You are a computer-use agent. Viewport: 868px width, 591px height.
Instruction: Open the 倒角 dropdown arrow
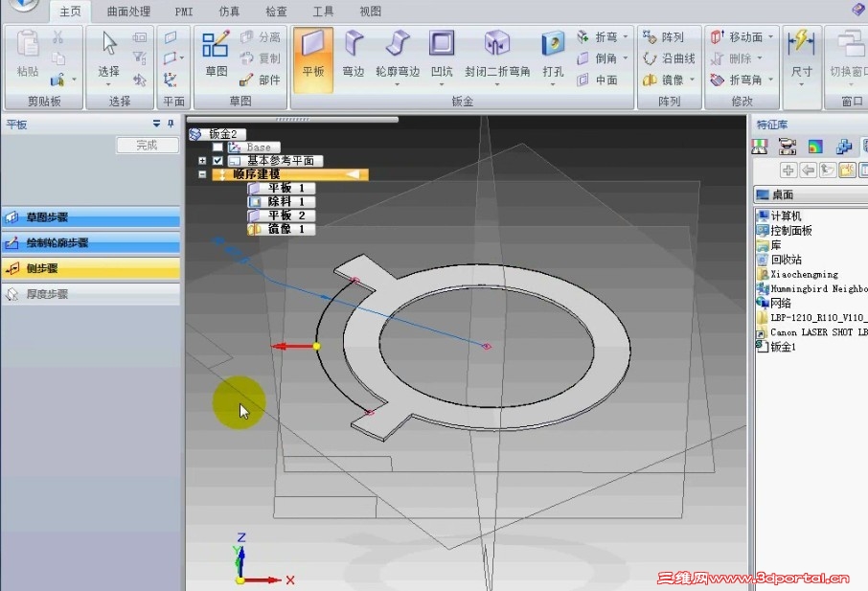[626, 58]
